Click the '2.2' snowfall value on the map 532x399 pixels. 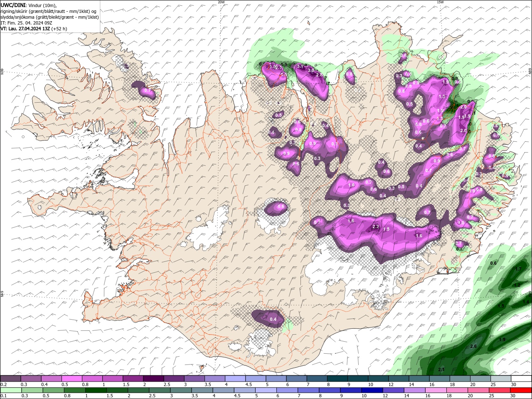click(376, 227)
